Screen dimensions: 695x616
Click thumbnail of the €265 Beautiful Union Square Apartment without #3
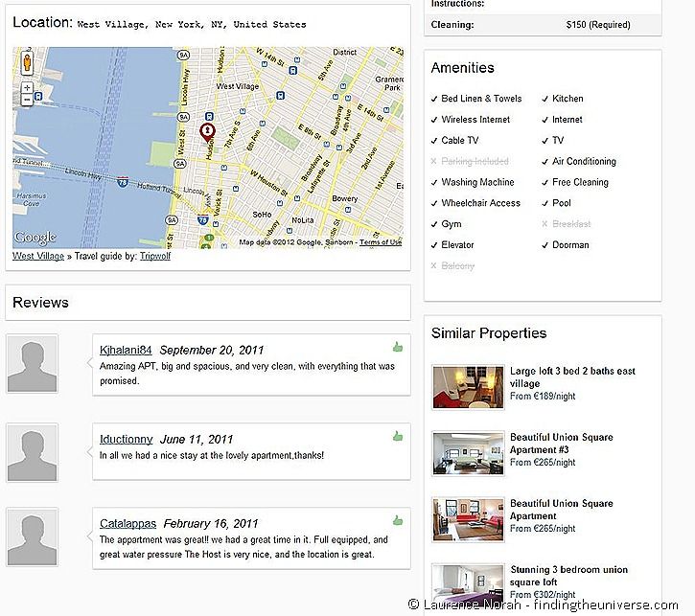tap(468, 519)
